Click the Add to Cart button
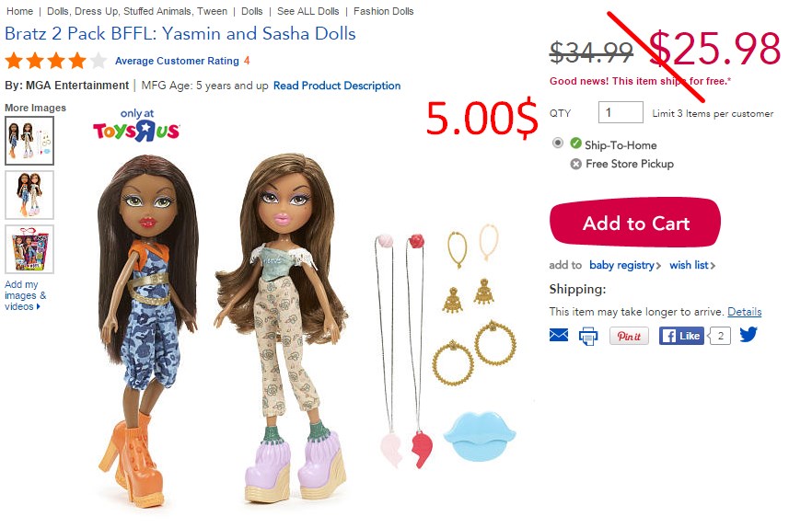 635,223
